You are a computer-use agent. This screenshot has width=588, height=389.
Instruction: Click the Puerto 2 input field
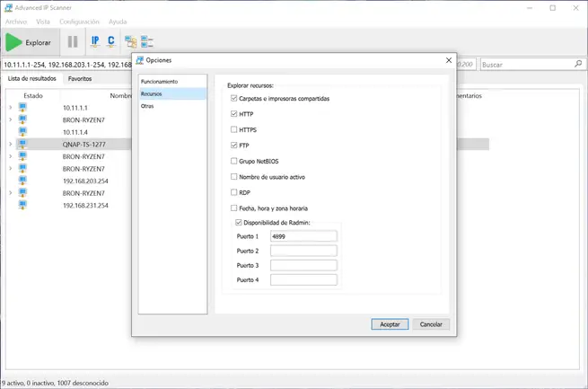point(303,251)
